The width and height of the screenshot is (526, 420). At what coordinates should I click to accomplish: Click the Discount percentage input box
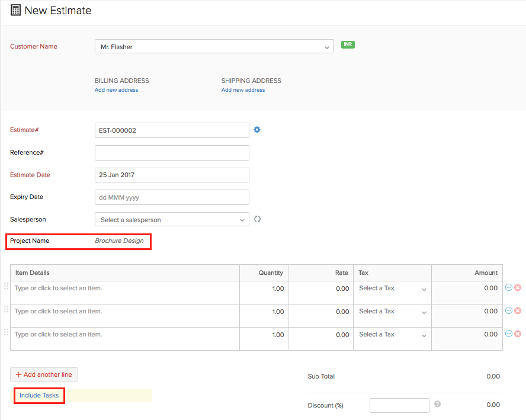[399, 405]
